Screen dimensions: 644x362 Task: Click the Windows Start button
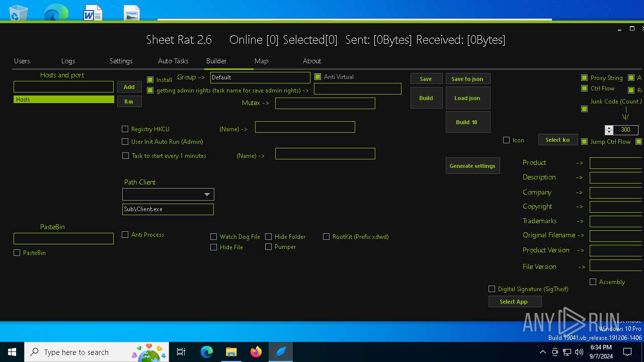pyautogui.click(x=12, y=352)
